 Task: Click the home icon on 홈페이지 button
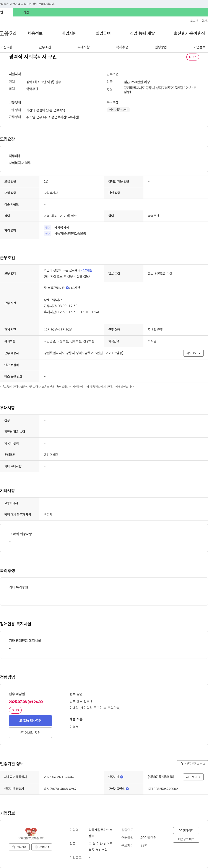point(180,830)
